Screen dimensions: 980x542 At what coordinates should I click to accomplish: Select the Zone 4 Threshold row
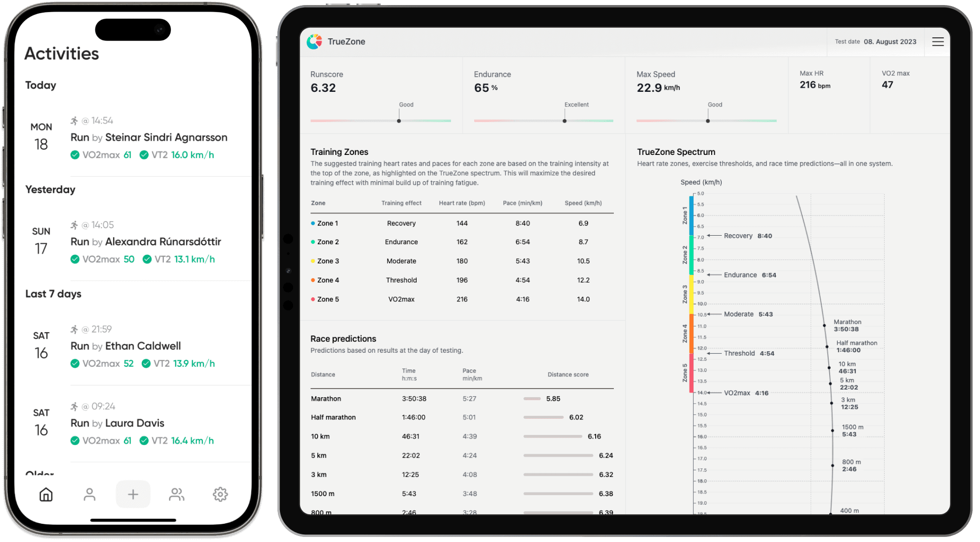462,281
